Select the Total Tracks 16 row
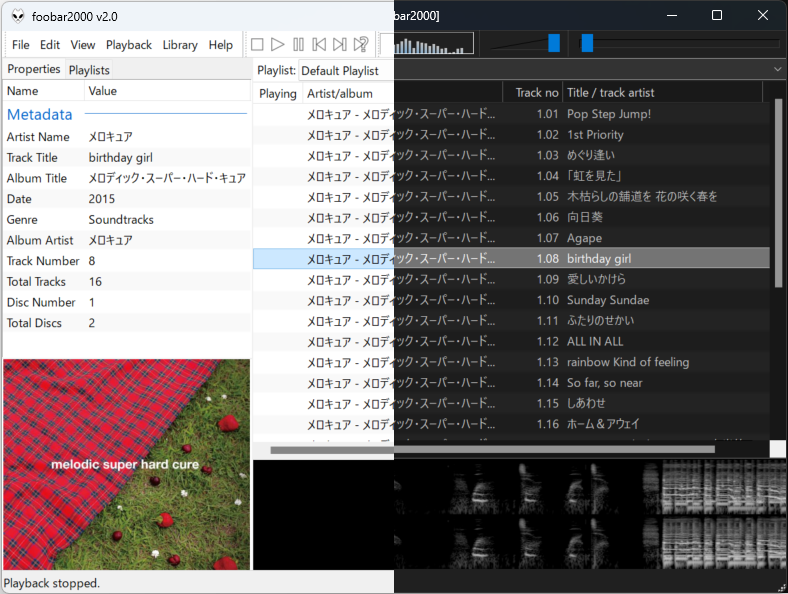 click(127, 281)
